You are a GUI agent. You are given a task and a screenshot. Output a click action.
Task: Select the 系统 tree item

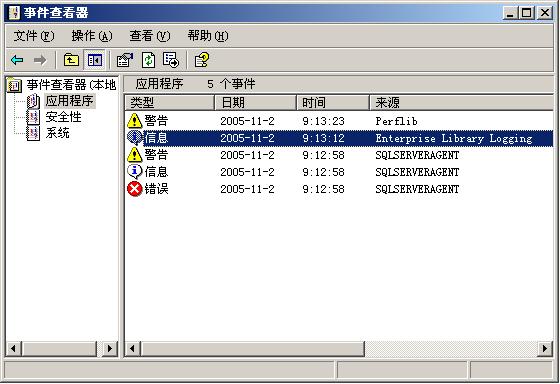click(57, 133)
